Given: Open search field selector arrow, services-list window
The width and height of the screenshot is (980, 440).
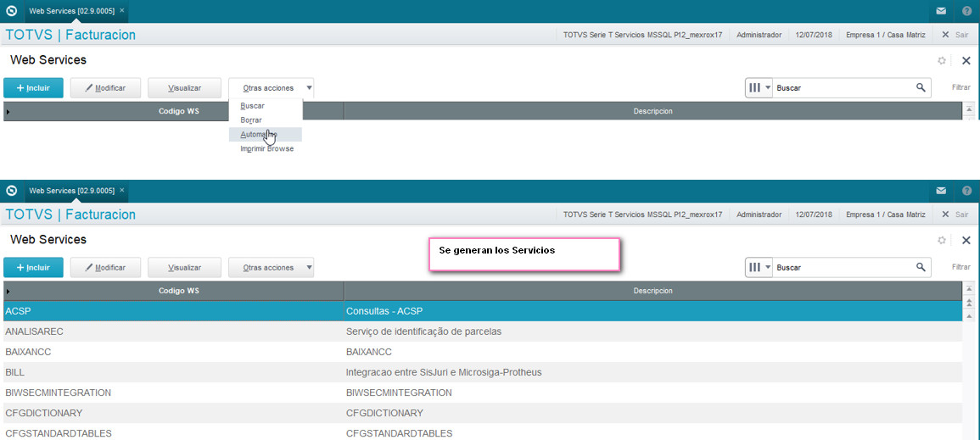Looking at the screenshot, I should point(768,268).
